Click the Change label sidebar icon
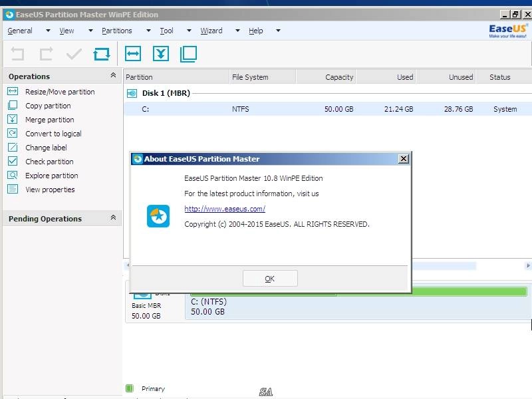 point(13,147)
